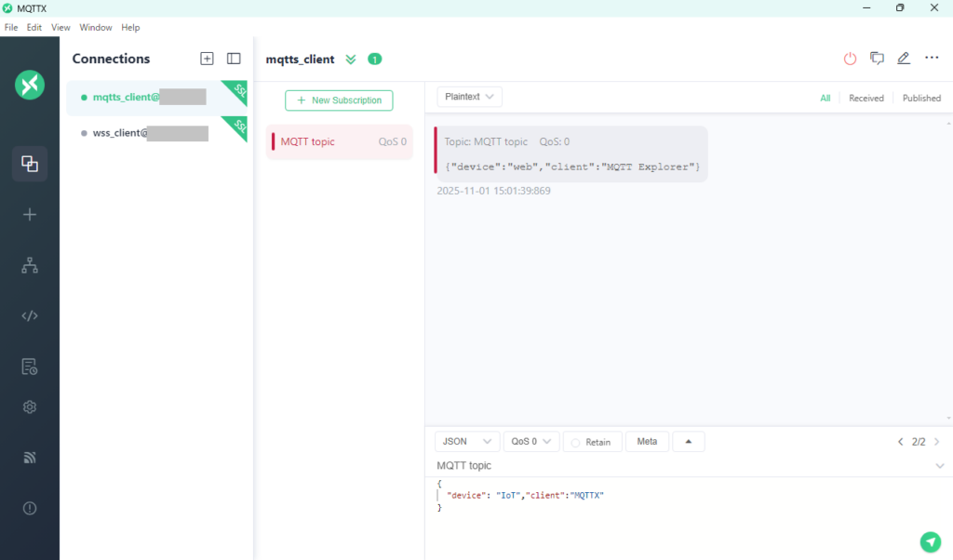The image size is (953, 560).
Task: Click the send message paper plane button
Action: (930, 542)
